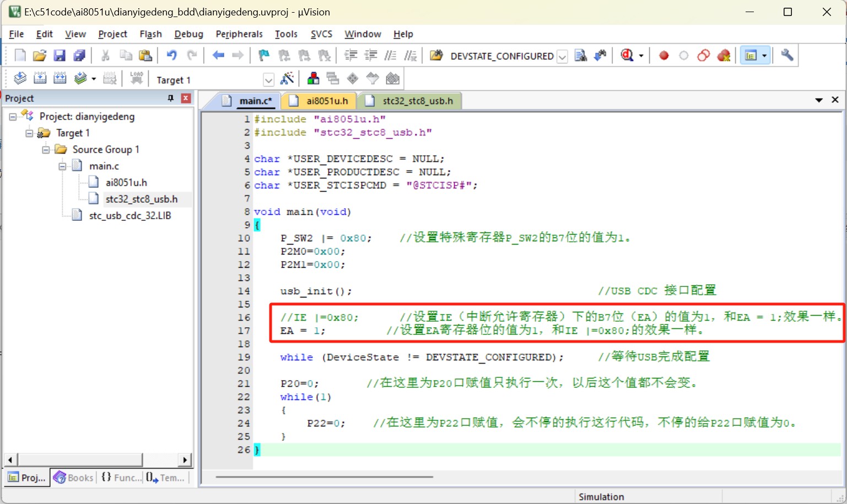847x504 pixels.
Task: Open the File menu
Action: (x=17, y=34)
